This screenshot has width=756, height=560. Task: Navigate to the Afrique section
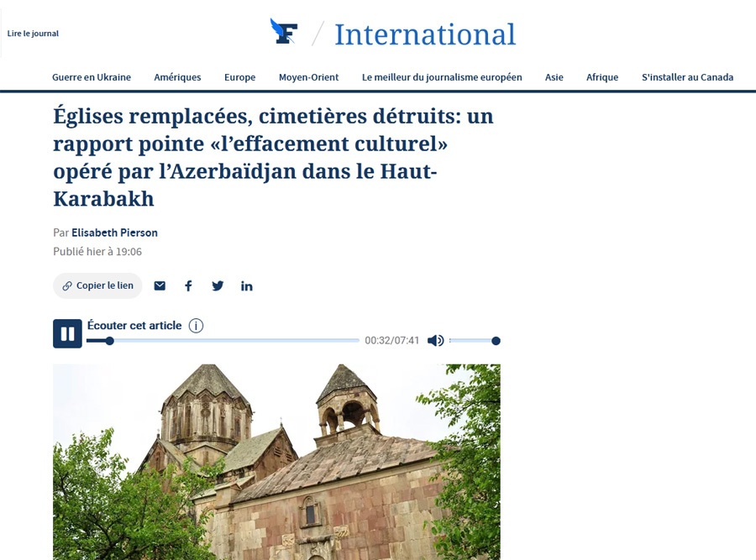(602, 77)
